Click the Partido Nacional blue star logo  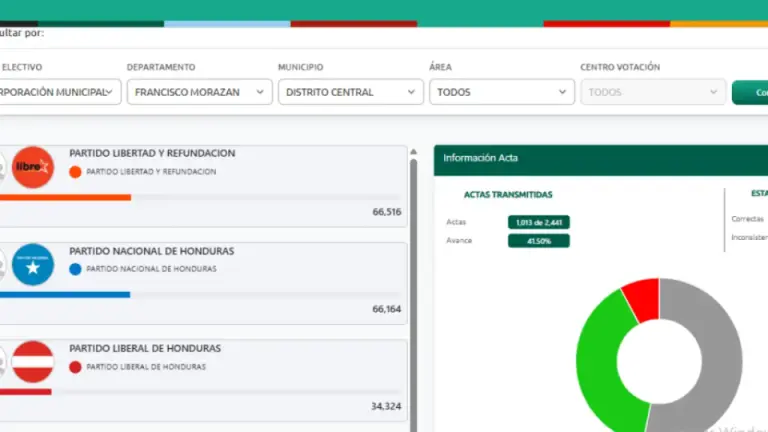[x=33, y=264]
